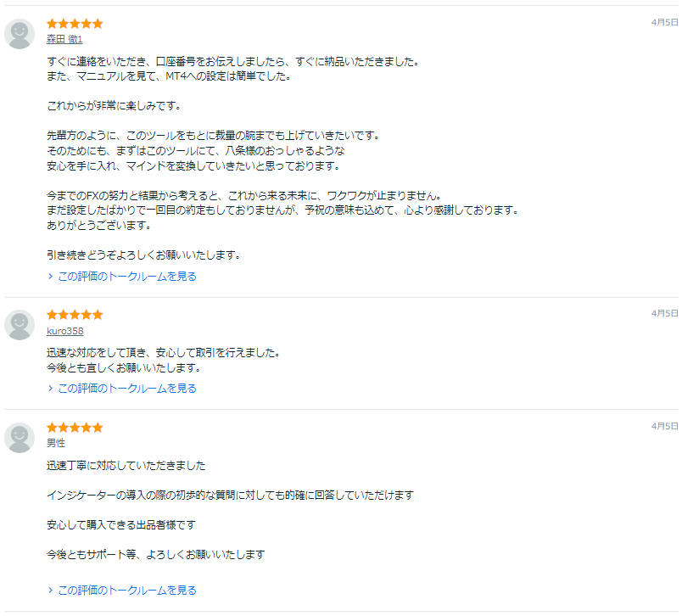Click the star rating above kuro358
Image resolution: width=682 pixels, height=616 pixels.
[75, 315]
